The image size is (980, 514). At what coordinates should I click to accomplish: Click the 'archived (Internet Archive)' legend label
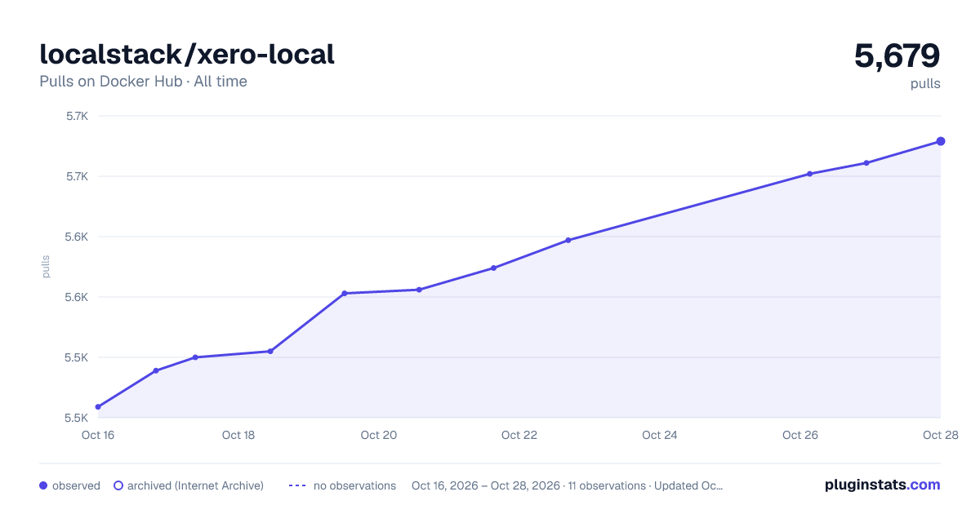pos(195,485)
